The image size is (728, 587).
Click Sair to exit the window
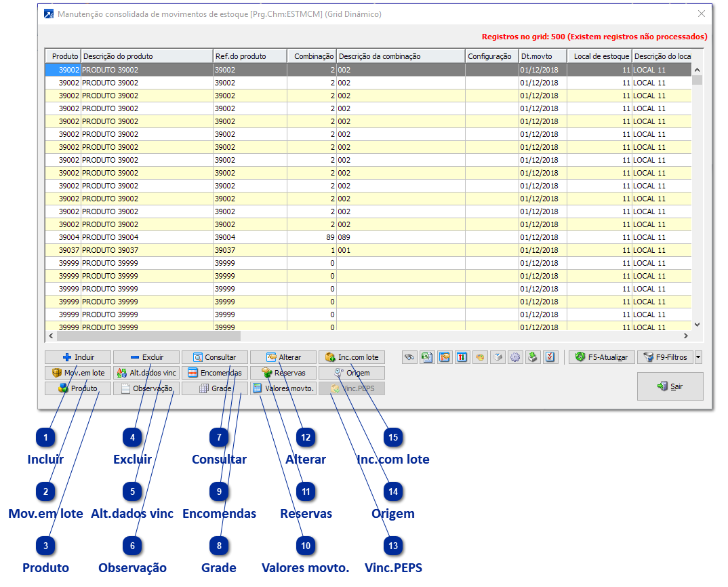pyautogui.click(x=670, y=386)
